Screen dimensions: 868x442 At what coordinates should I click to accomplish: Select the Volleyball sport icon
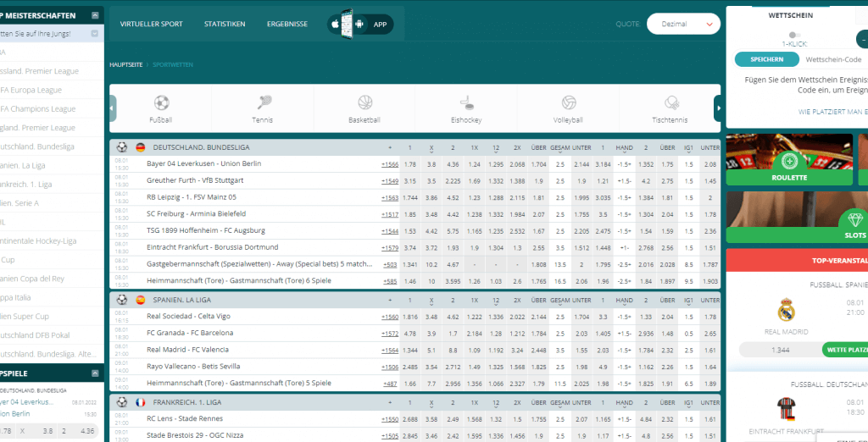pyautogui.click(x=569, y=103)
